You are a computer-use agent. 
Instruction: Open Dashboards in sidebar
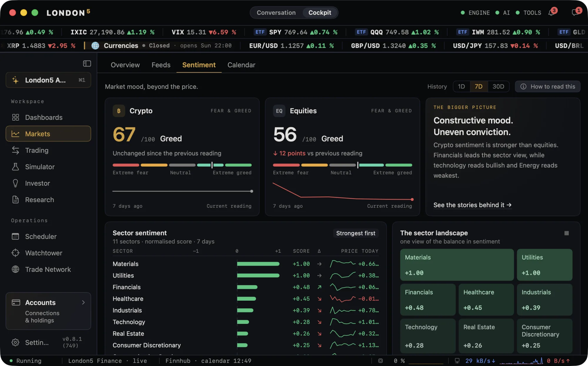(x=48, y=117)
